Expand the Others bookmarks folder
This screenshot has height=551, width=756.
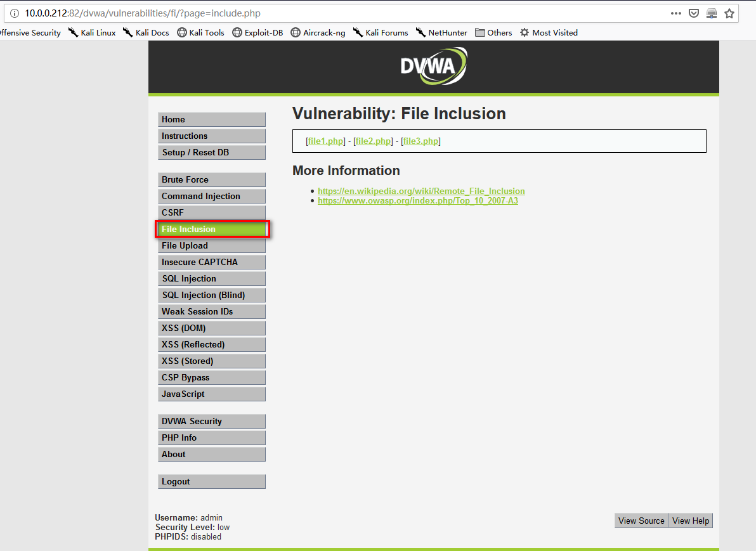(x=493, y=32)
